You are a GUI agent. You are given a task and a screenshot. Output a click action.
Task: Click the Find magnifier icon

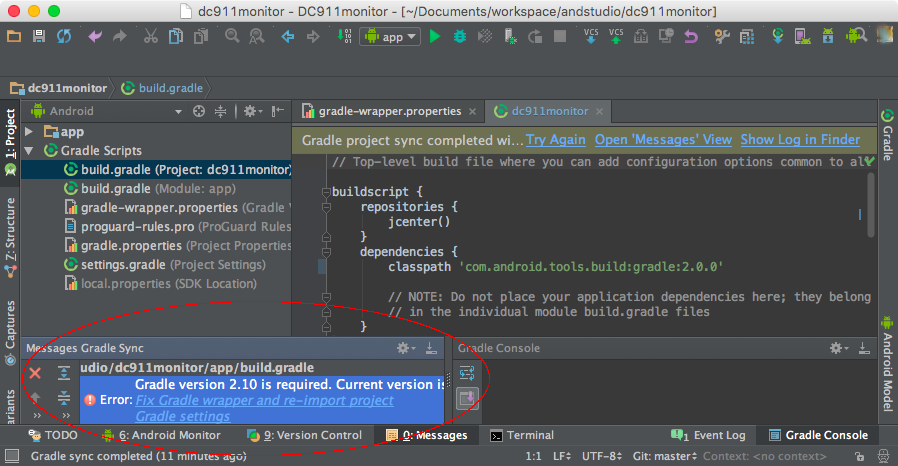point(232,37)
